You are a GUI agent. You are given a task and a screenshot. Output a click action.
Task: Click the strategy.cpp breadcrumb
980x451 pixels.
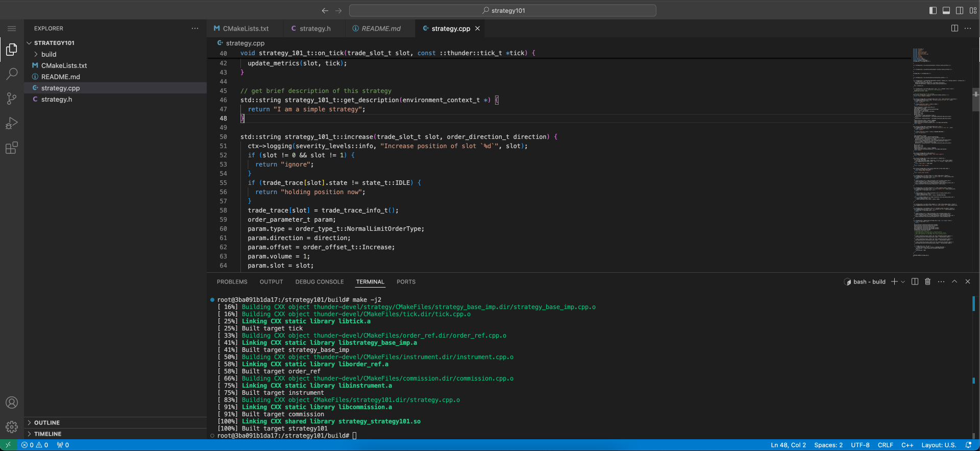pos(240,43)
